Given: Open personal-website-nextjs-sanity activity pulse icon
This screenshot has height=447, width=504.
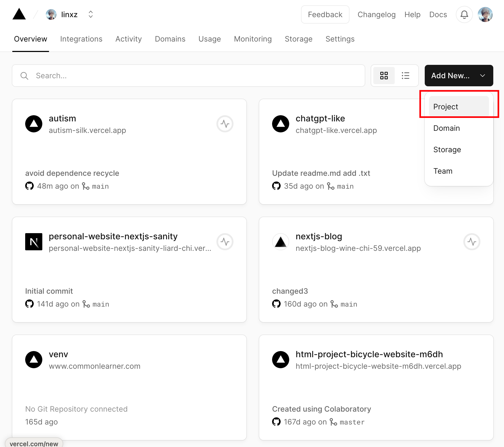Looking at the screenshot, I should click(225, 242).
